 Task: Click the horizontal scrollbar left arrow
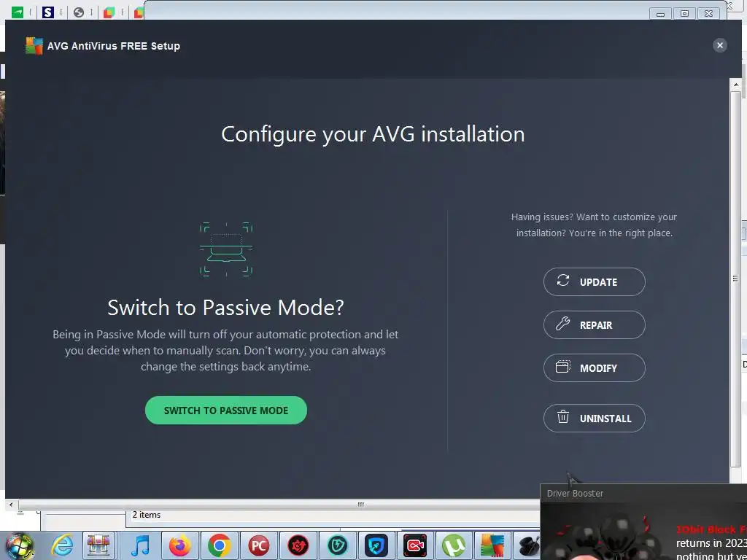point(12,505)
